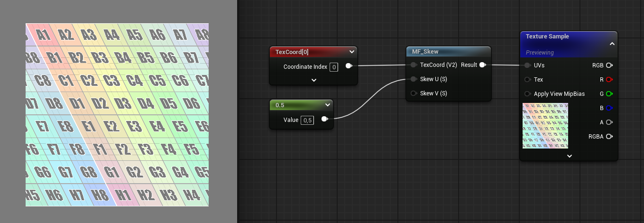Click the red R channel output pin
The width and height of the screenshot is (644, 223).
tap(609, 80)
